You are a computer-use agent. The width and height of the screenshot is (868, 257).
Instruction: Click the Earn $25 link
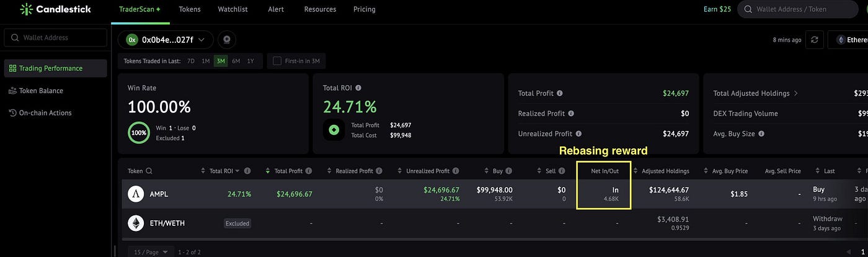coord(717,9)
